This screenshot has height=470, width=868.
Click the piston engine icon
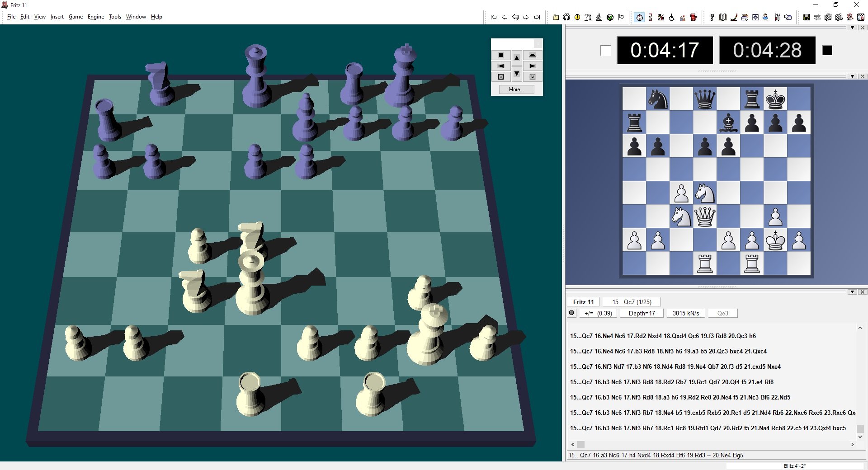[712, 17]
